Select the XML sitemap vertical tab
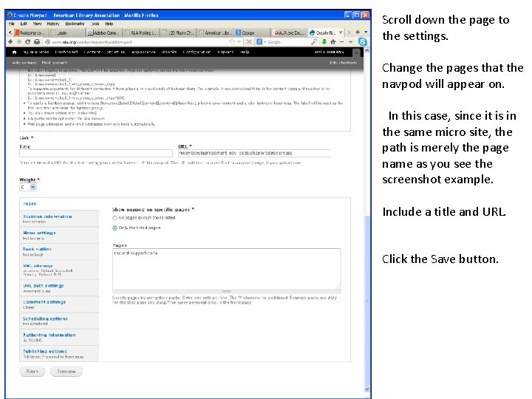 click(x=59, y=270)
